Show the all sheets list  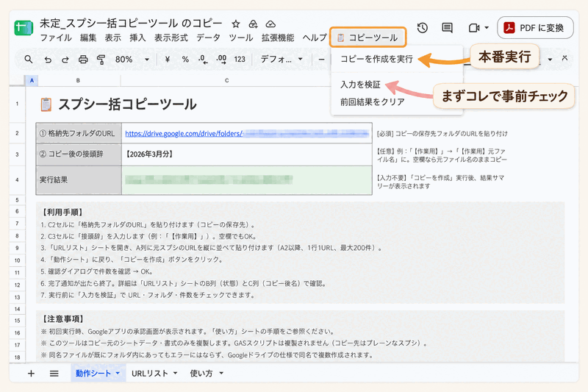(x=54, y=373)
